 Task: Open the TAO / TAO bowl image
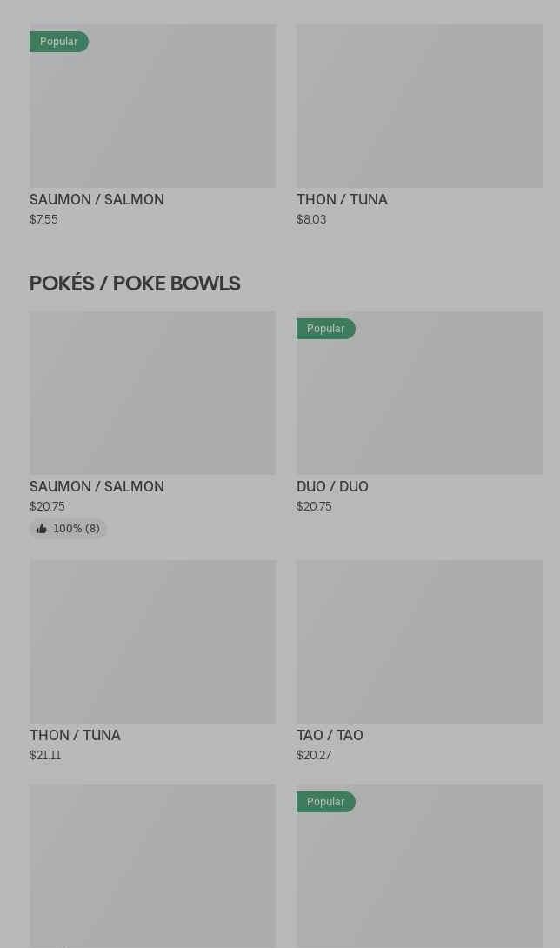419,642
